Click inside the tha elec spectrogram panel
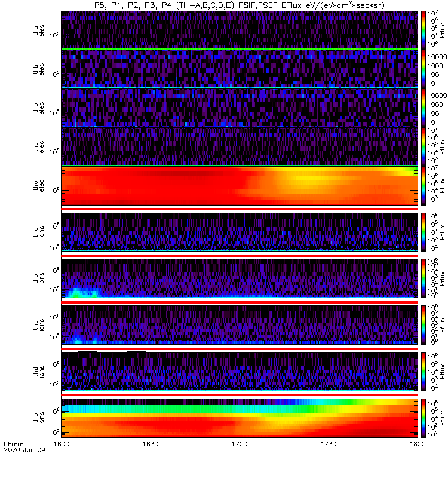Screen dimensions: 448x478 240,30
